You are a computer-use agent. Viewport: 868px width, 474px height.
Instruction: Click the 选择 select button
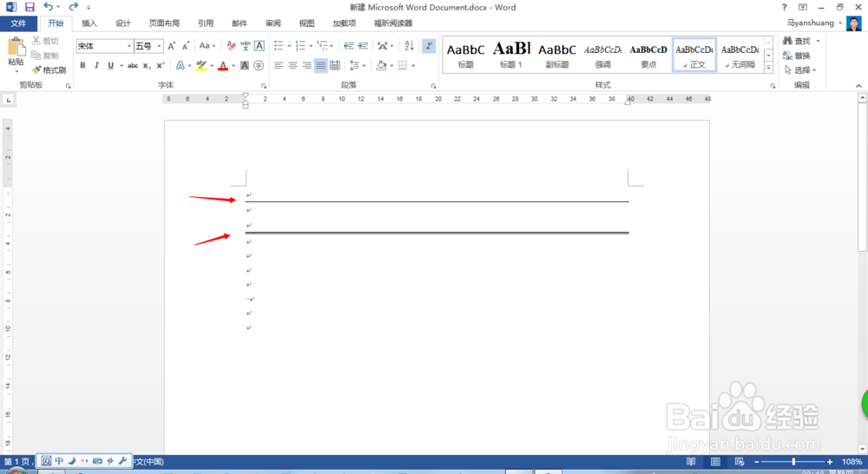(x=800, y=69)
